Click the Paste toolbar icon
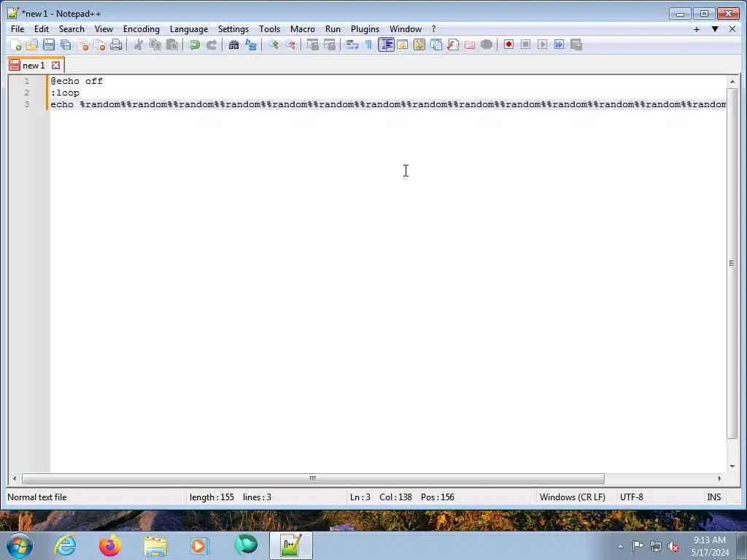Screen dimensions: 747x560 coord(172,44)
